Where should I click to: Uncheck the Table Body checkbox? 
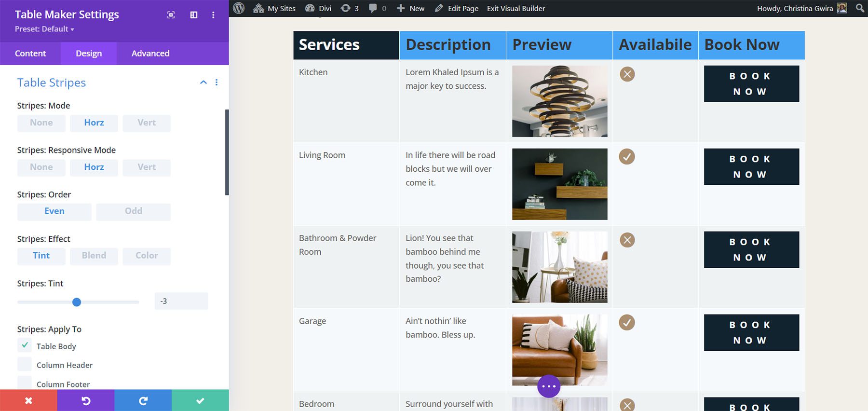(25, 345)
